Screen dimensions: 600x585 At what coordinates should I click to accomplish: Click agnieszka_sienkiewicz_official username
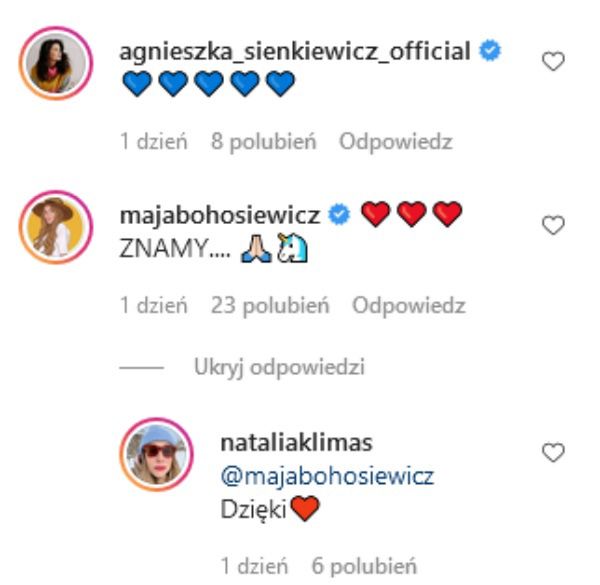click(294, 52)
